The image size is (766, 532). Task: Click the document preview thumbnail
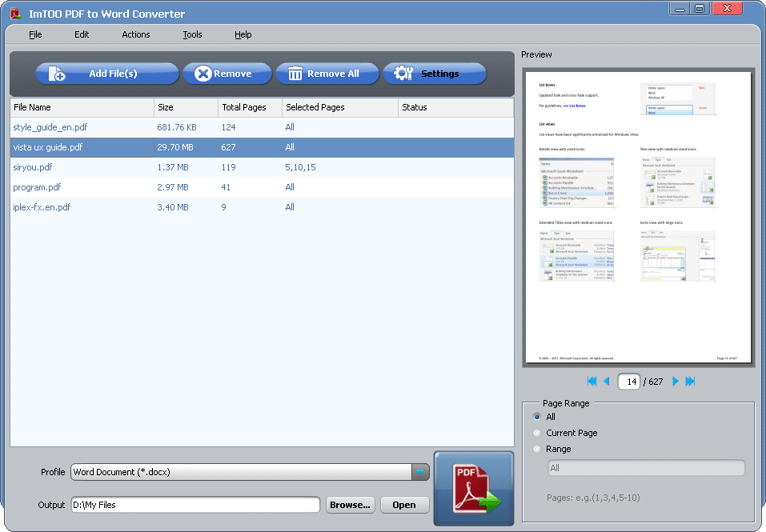click(638, 217)
